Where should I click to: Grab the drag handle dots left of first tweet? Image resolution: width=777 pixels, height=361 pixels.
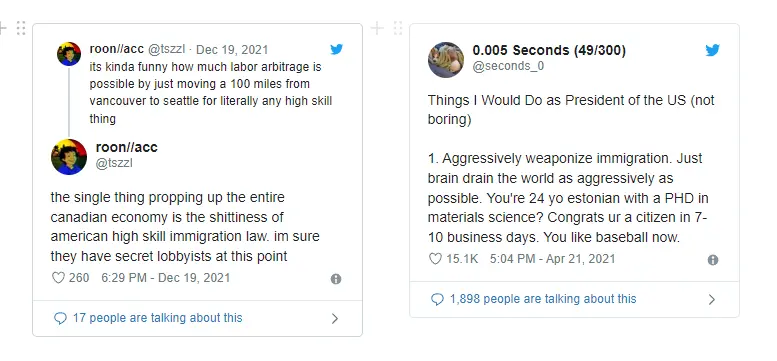[x=21, y=28]
